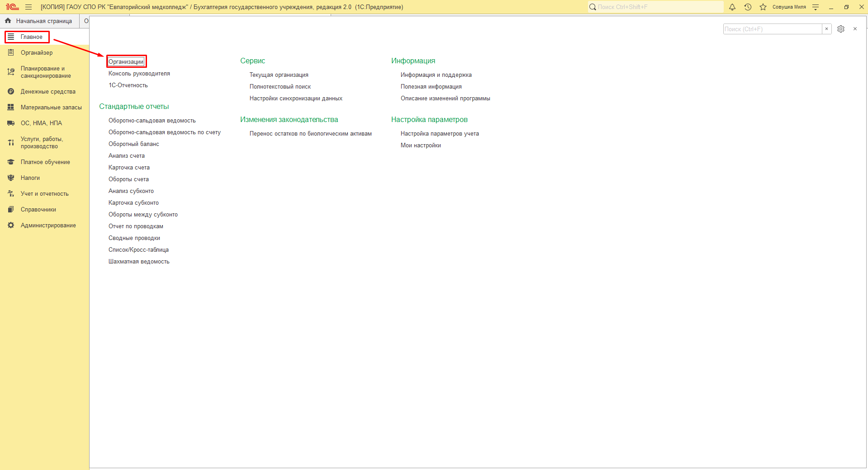Open the Органайзер section

(x=37, y=53)
